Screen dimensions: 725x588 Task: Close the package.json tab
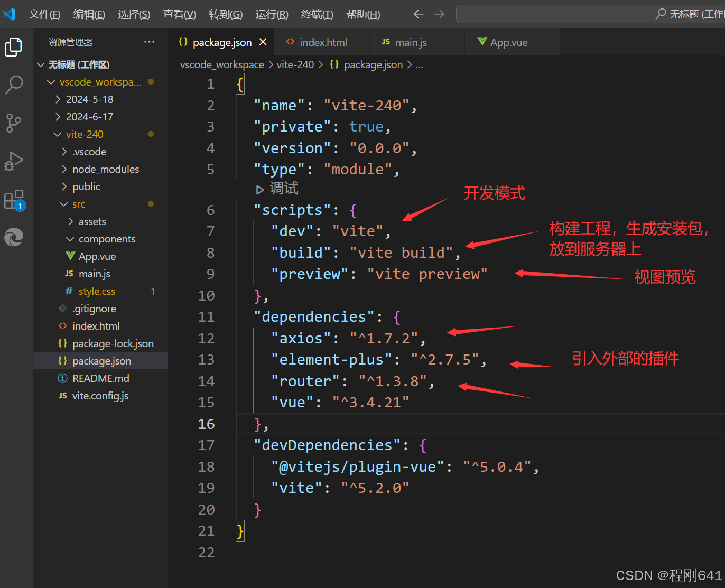pos(263,42)
